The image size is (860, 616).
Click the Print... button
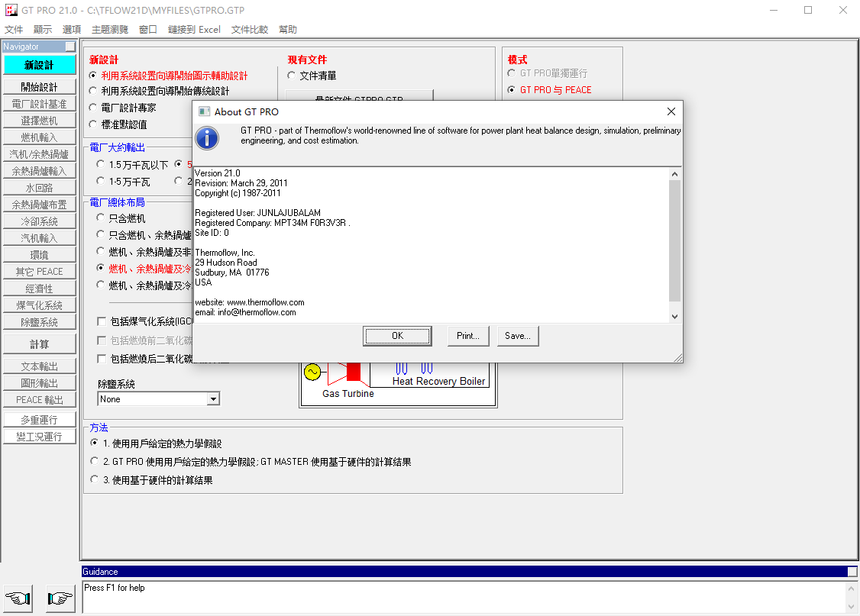[x=468, y=336]
